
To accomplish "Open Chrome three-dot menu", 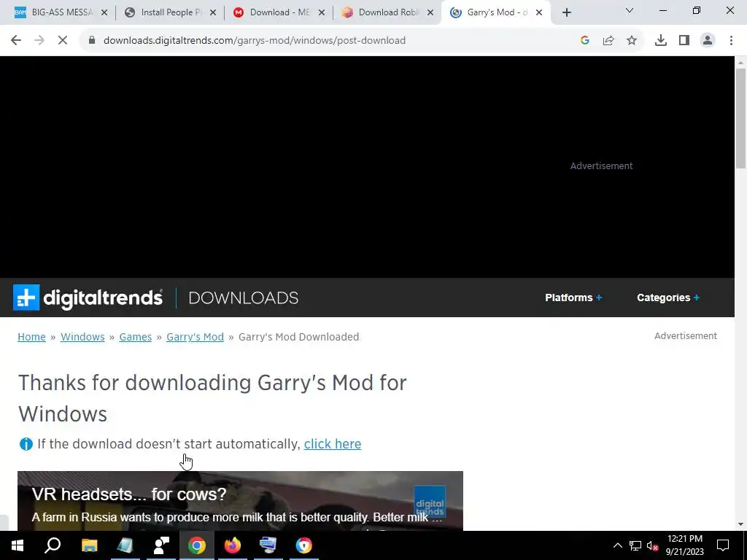I will 731,41.
